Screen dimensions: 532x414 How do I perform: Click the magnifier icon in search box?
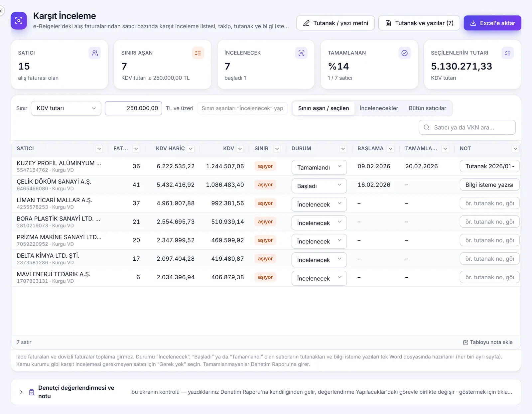click(x=427, y=127)
